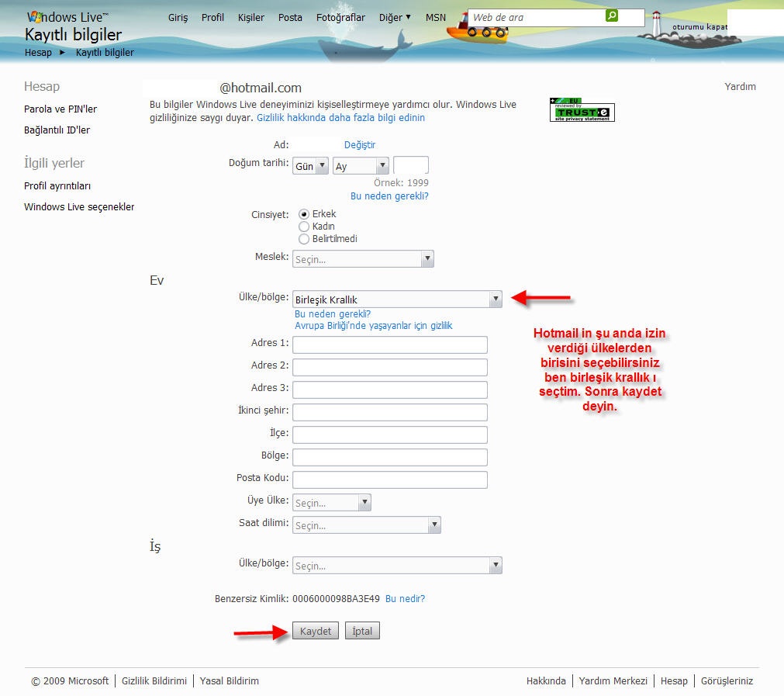
Task: Expand the Meslek occupation dropdown
Action: click(363, 259)
